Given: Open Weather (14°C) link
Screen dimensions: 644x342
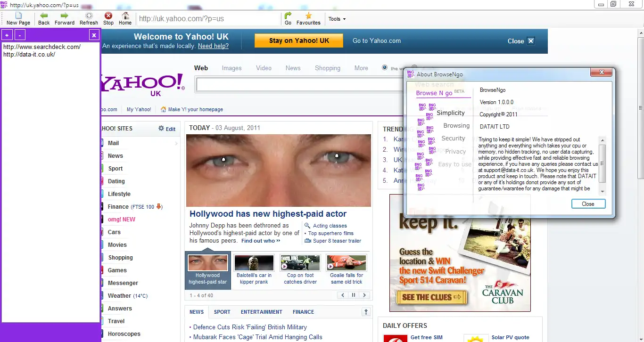Looking at the screenshot, I should coord(128,296).
